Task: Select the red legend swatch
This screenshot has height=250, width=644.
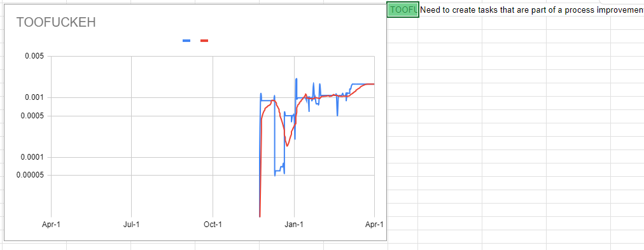Action: pos(204,41)
